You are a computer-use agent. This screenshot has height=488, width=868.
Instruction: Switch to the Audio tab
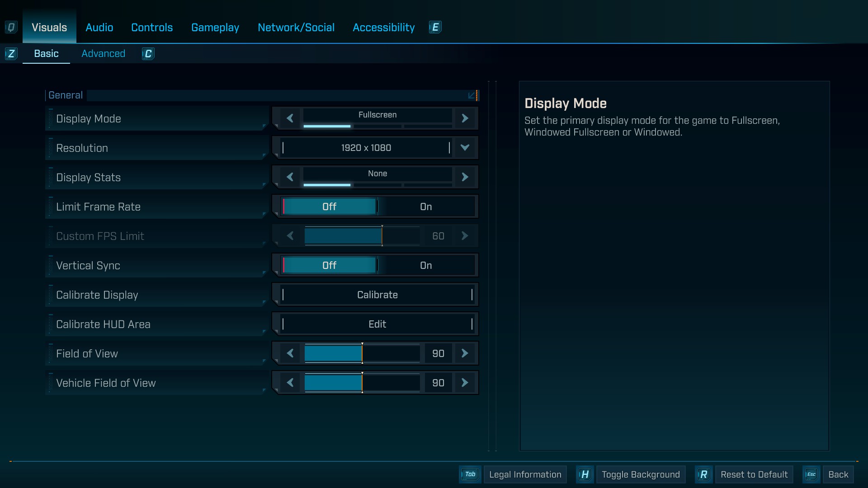pyautogui.click(x=99, y=28)
